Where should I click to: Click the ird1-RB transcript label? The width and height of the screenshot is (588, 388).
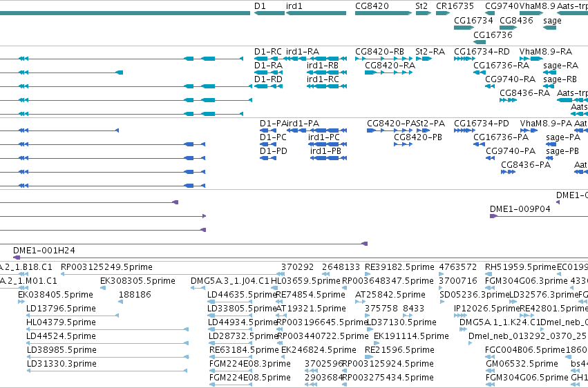[323, 66]
